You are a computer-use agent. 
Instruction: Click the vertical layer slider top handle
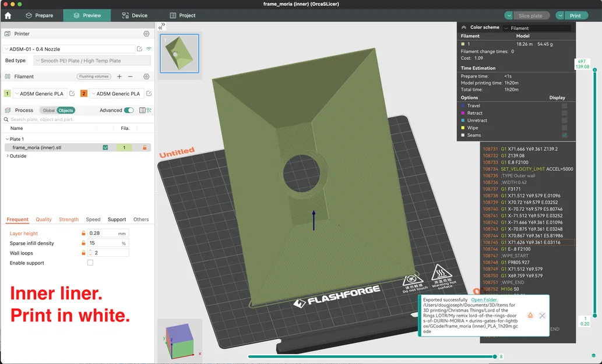[594, 70]
